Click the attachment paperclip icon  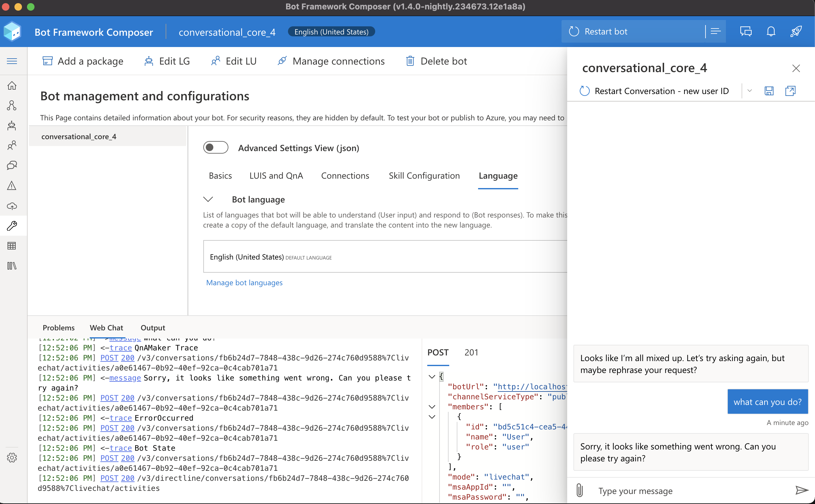click(580, 490)
